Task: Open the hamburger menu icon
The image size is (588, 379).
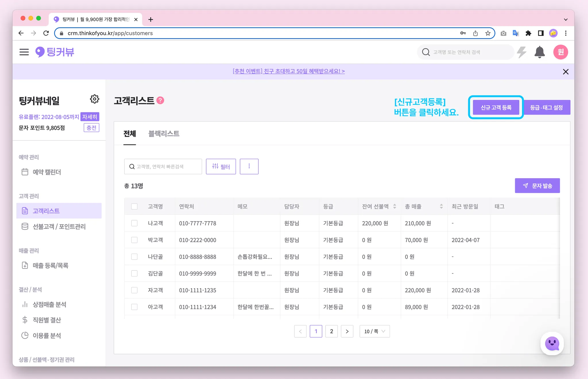Action: 24,52
